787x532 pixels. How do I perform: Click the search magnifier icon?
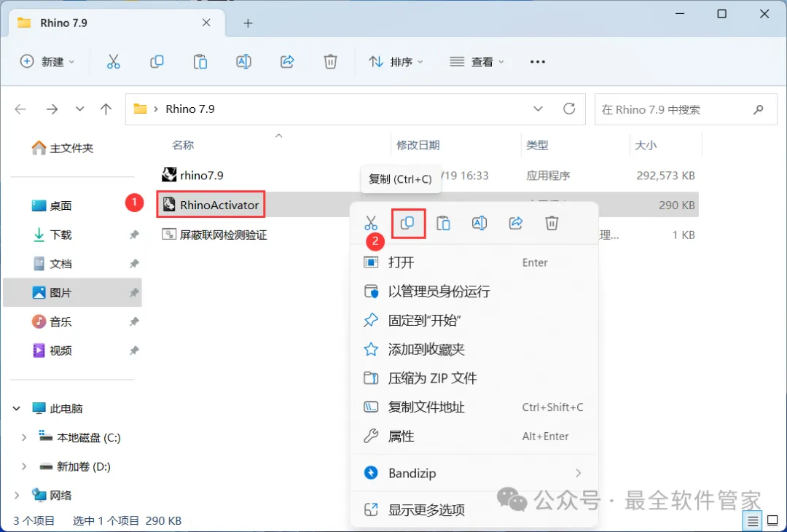click(x=759, y=109)
